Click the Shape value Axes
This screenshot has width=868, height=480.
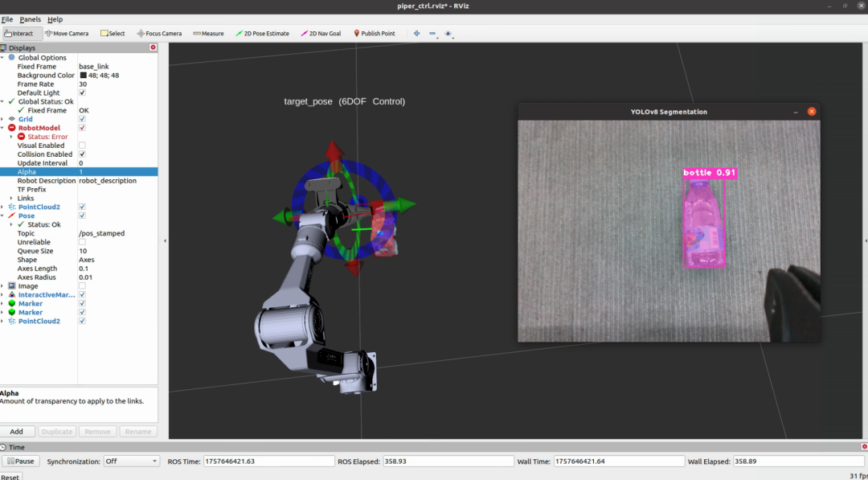[x=86, y=260]
